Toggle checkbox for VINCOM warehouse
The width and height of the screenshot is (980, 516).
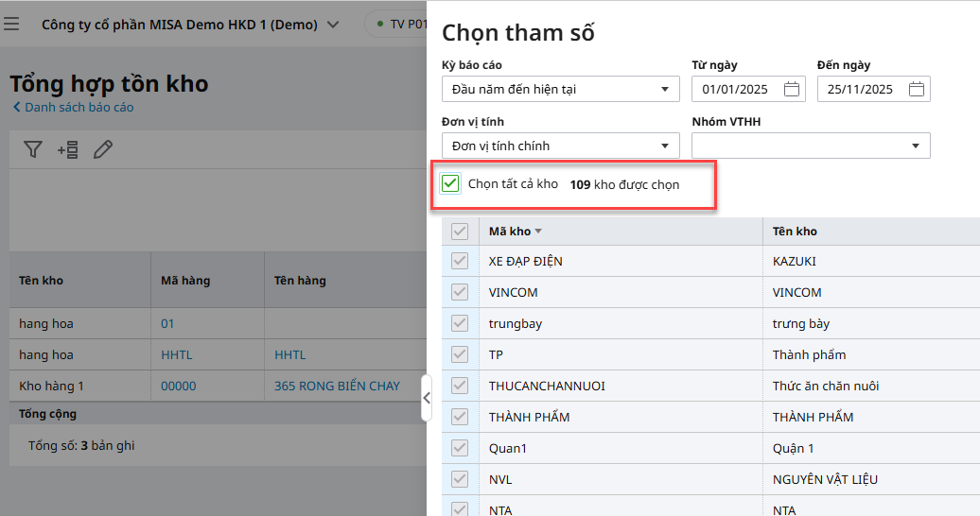[460, 293]
